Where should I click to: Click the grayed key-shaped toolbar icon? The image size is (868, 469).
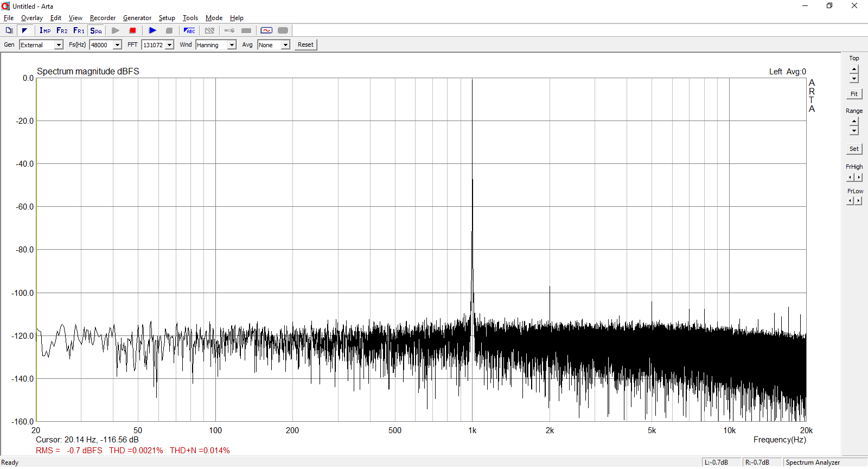click(x=229, y=30)
